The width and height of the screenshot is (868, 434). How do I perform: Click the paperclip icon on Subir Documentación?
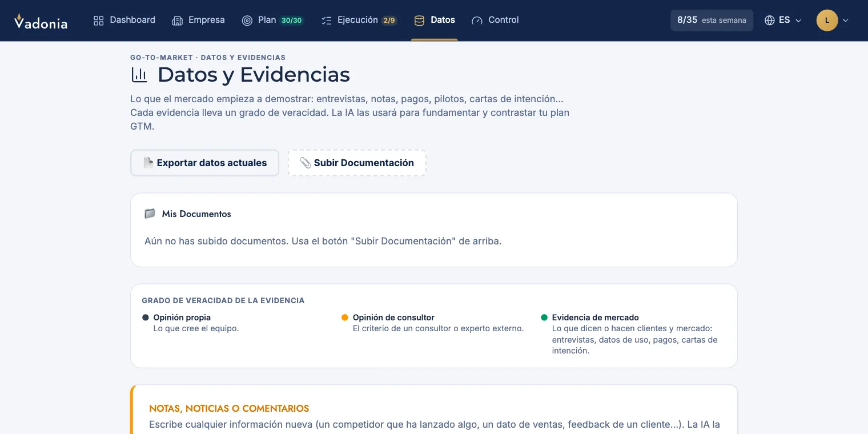pyautogui.click(x=306, y=163)
